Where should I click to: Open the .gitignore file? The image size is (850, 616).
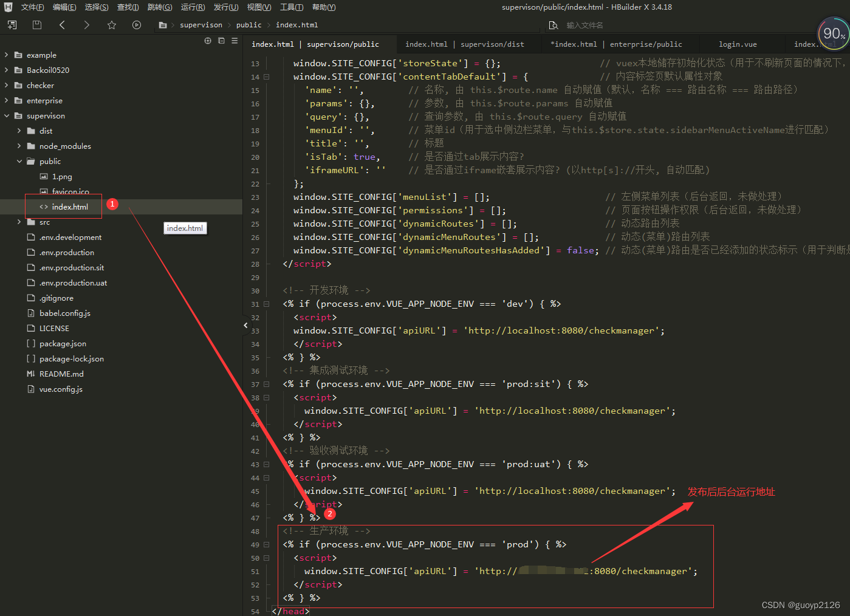click(x=57, y=298)
